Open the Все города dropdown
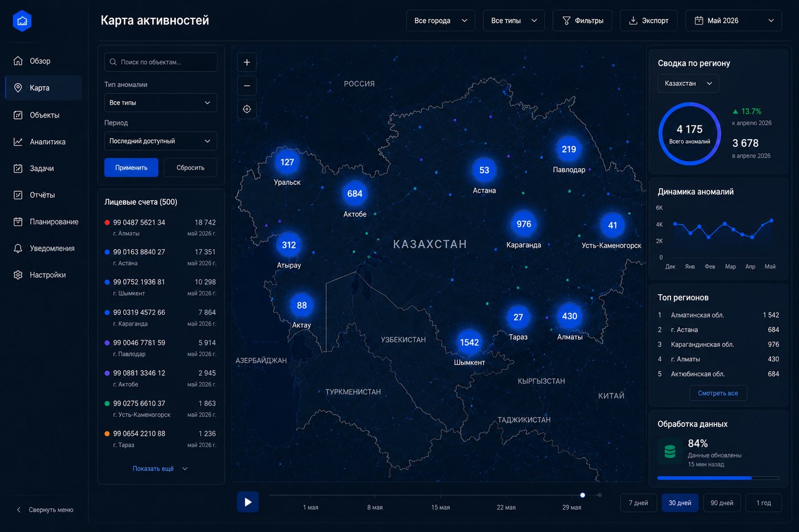This screenshot has height=532, width=799. pos(441,21)
